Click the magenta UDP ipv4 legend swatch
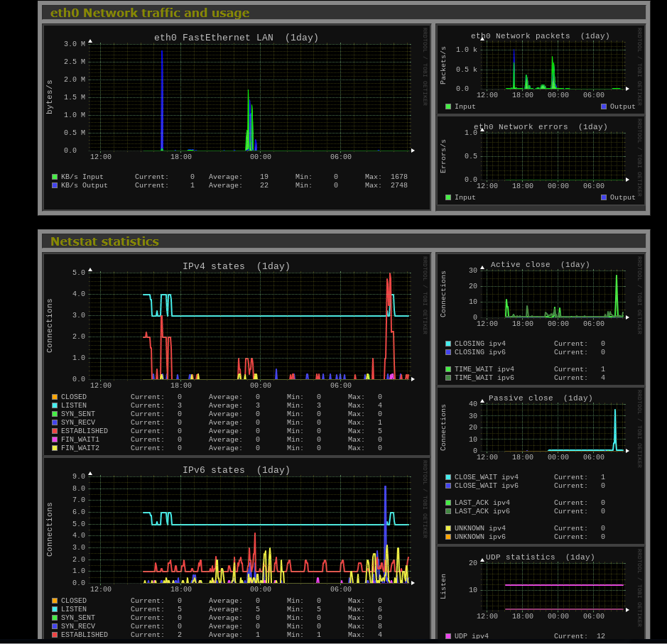The height and width of the screenshot is (644, 667). coord(448,636)
